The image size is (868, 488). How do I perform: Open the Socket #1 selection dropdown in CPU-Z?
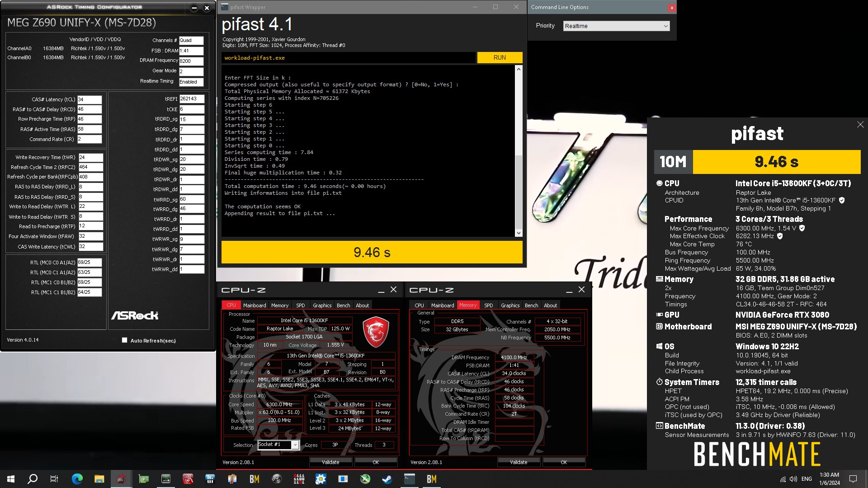[278, 445]
